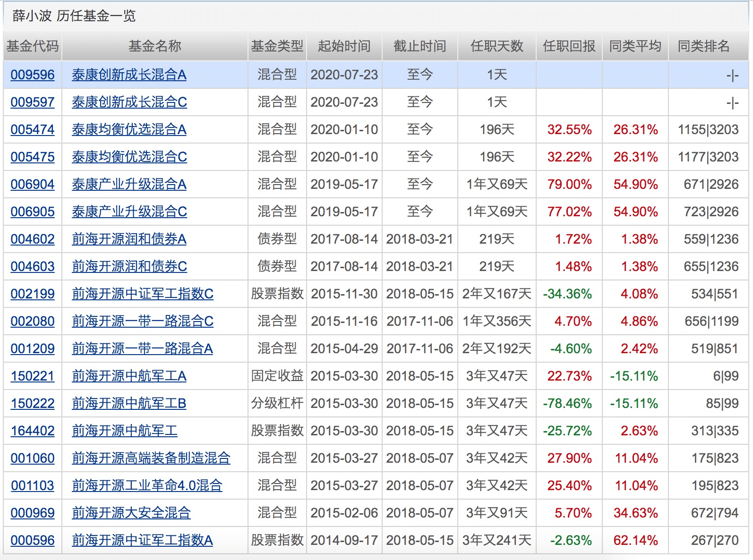Click the 任职天数 column header
Screen dimensions: 753x560
(x=497, y=46)
